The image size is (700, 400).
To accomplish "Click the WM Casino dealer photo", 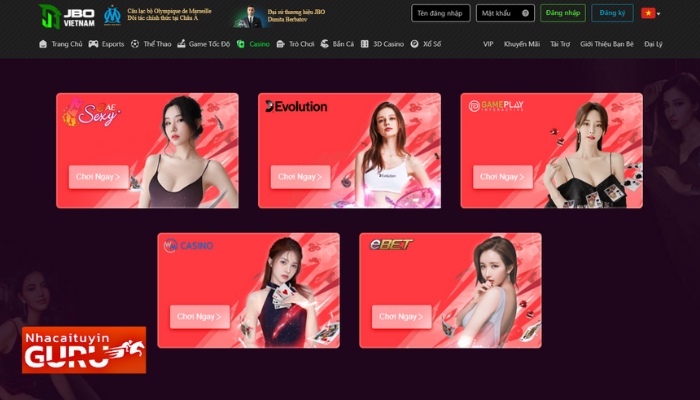I will pyautogui.click(x=283, y=292).
